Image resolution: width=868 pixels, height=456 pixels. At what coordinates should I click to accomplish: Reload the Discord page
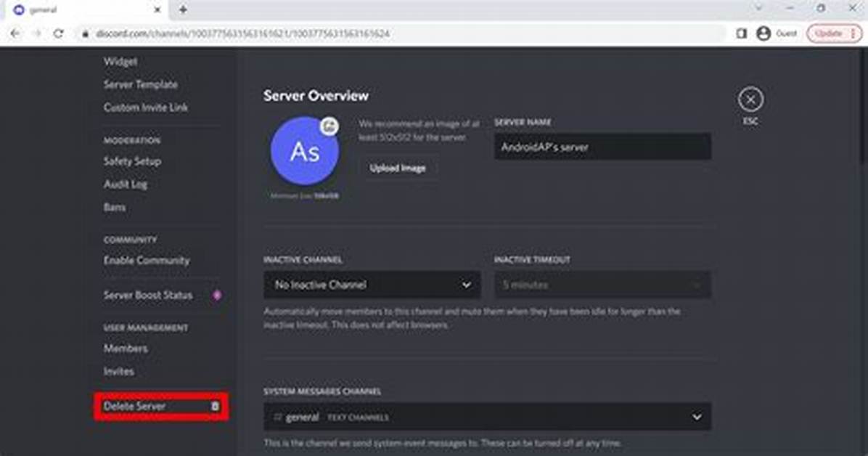tap(58, 33)
